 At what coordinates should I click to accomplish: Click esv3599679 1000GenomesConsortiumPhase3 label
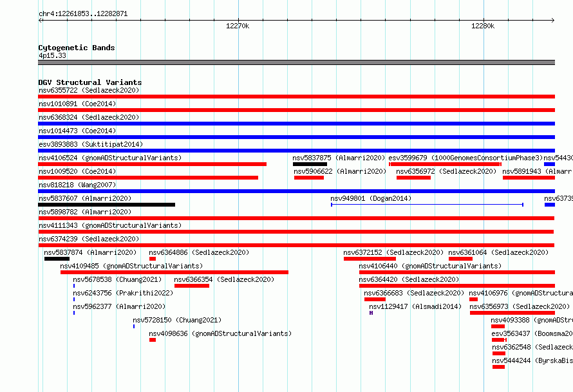465,158
